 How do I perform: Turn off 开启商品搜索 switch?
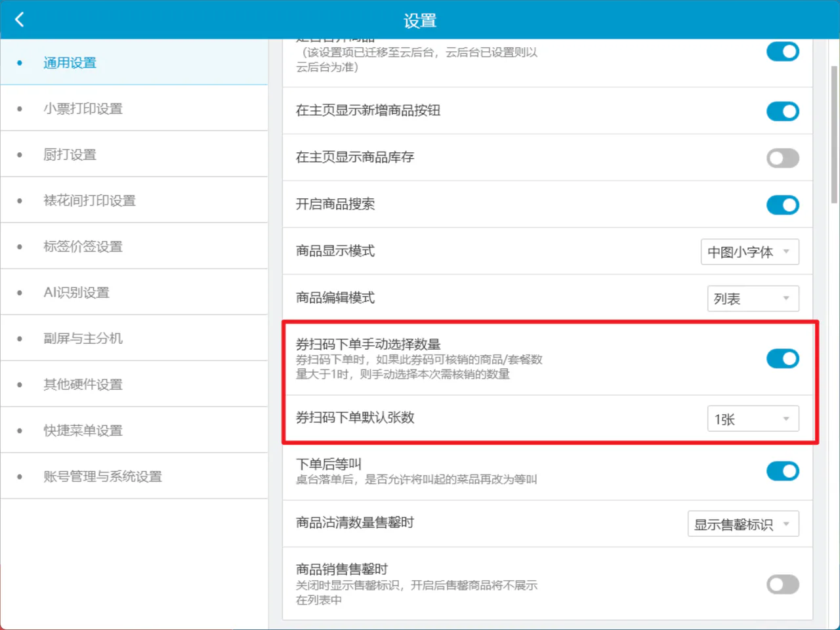pyautogui.click(x=782, y=205)
